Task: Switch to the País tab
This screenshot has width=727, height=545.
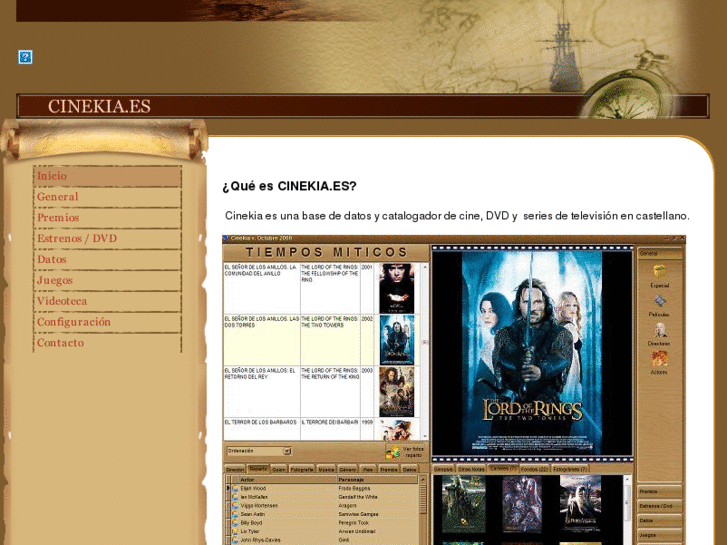Action: (x=368, y=469)
